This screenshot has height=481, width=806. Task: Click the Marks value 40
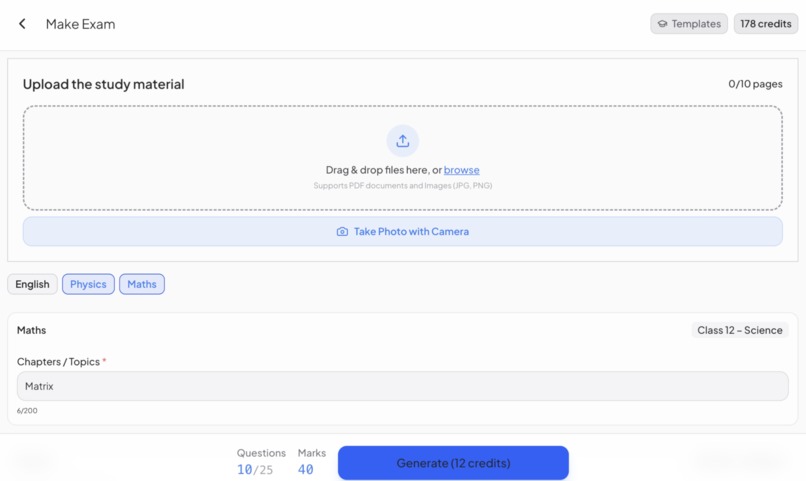pos(306,469)
